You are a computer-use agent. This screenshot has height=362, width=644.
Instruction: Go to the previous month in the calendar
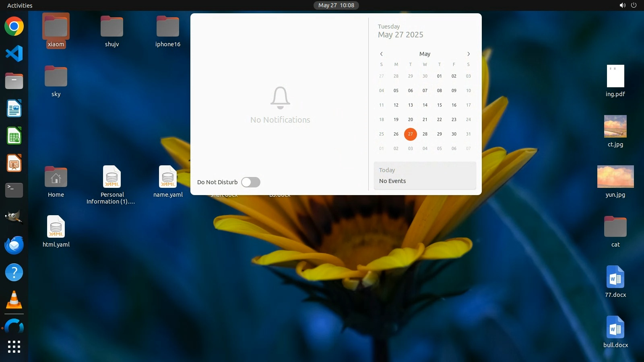click(381, 54)
